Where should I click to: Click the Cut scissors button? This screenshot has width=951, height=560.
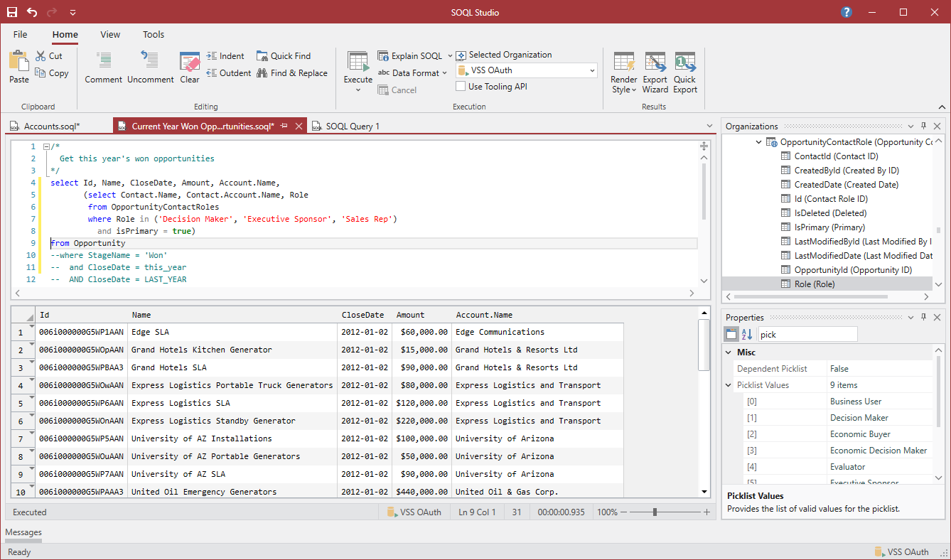click(x=49, y=56)
